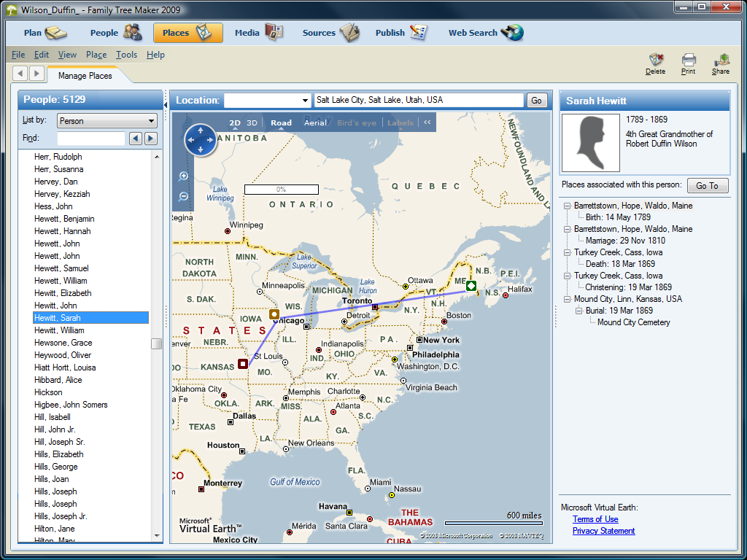Open the Places workspace
This screenshot has height=560, width=747.
pos(187,33)
